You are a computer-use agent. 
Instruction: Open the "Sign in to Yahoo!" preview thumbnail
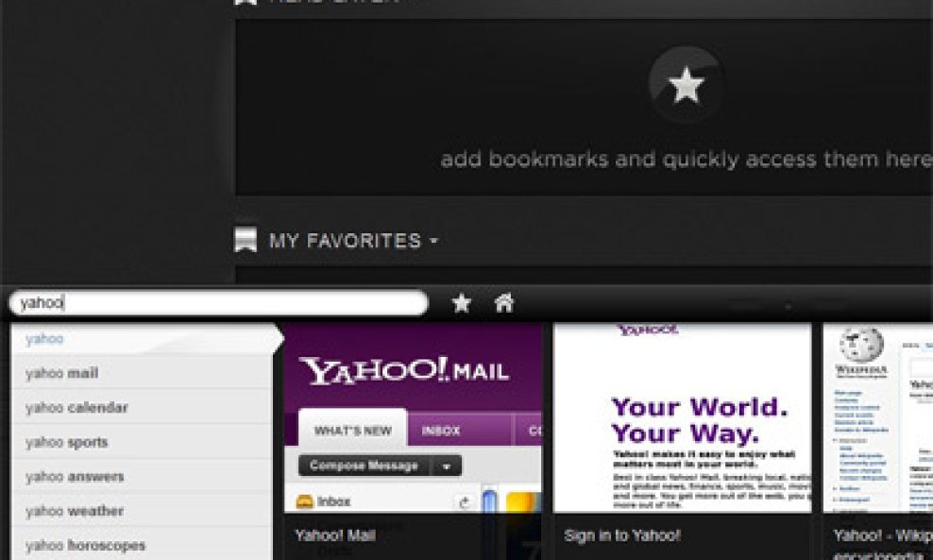coord(683,417)
